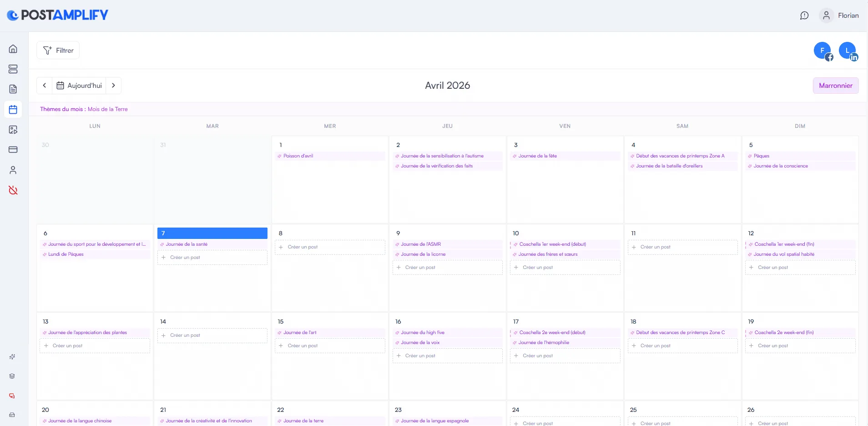Open the Journée de la fête event
This screenshot has height=426, width=868.
click(565, 156)
